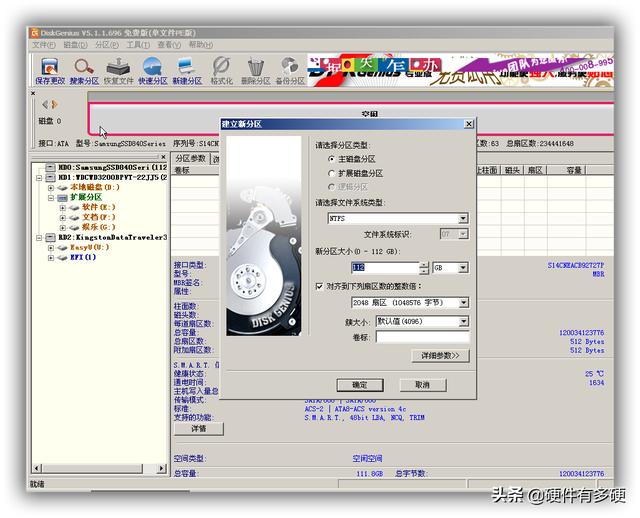Click the local disk (D:) drive icon
640x518 pixels.
click(x=62, y=188)
